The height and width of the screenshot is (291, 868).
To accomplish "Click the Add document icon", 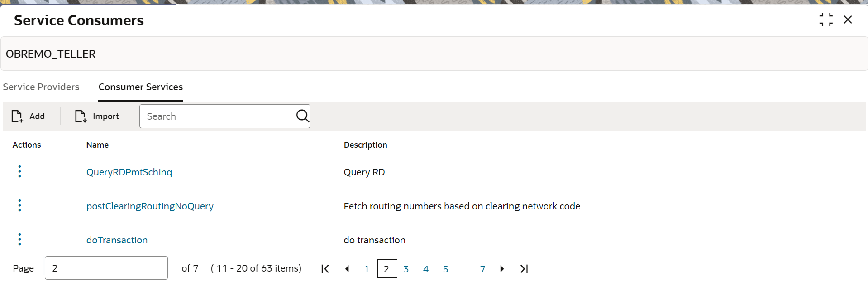I will click(17, 116).
